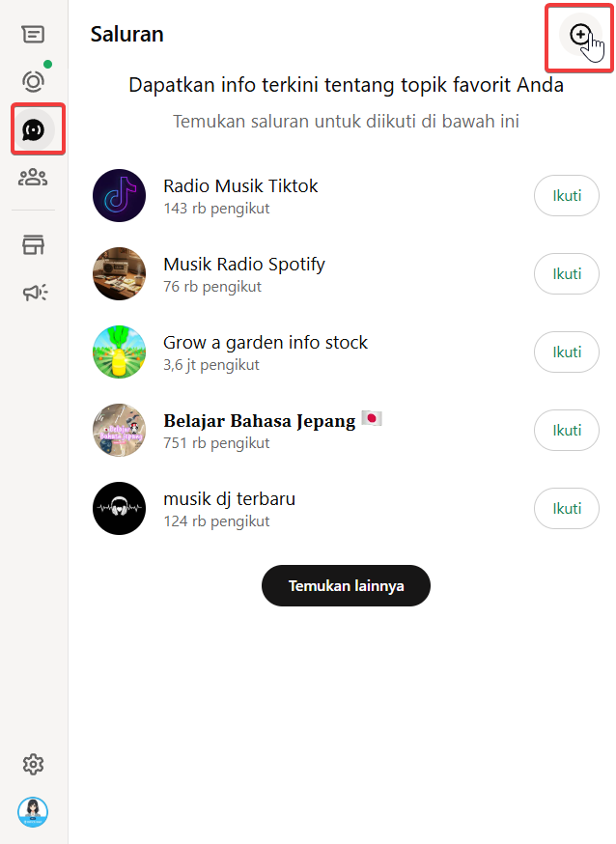Viewport: 616px width, 844px height.
Task: Click the plus icon to create channel
Action: coord(579,36)
